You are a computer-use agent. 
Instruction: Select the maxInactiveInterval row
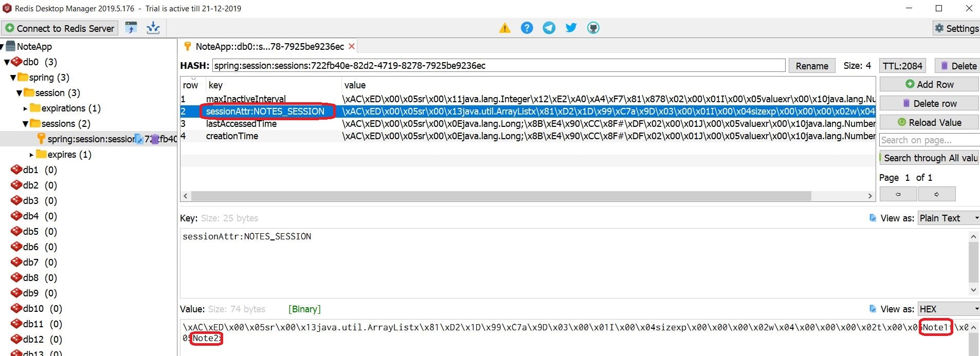[x=528, y=99]
